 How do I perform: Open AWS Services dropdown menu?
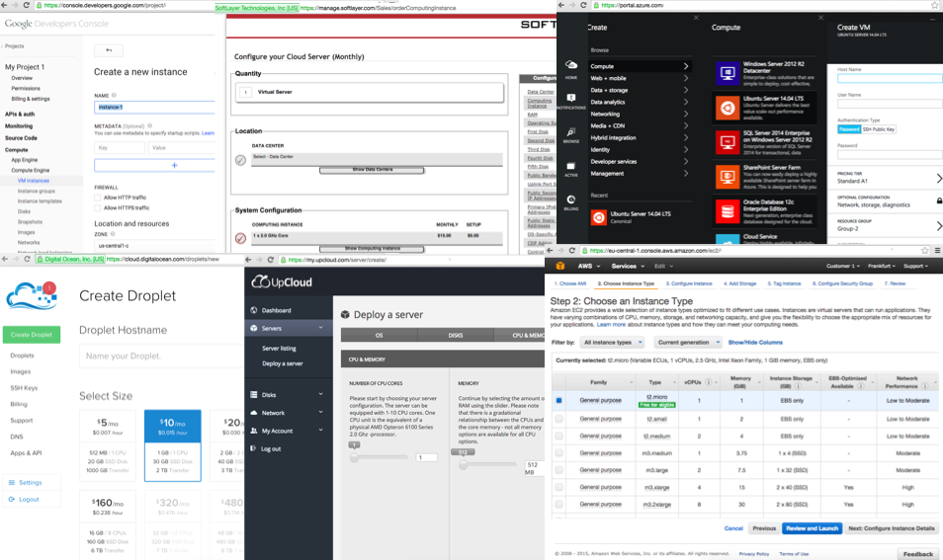point(628,266)
